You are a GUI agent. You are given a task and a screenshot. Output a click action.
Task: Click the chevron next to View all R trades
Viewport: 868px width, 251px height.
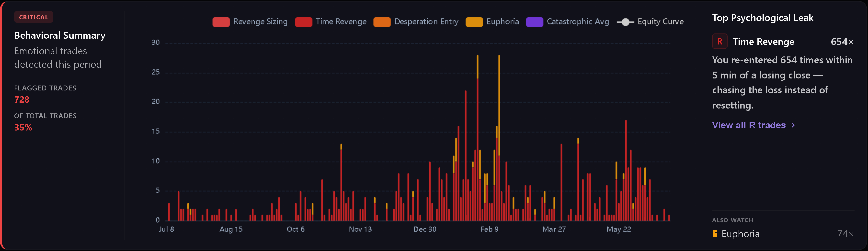793,125
